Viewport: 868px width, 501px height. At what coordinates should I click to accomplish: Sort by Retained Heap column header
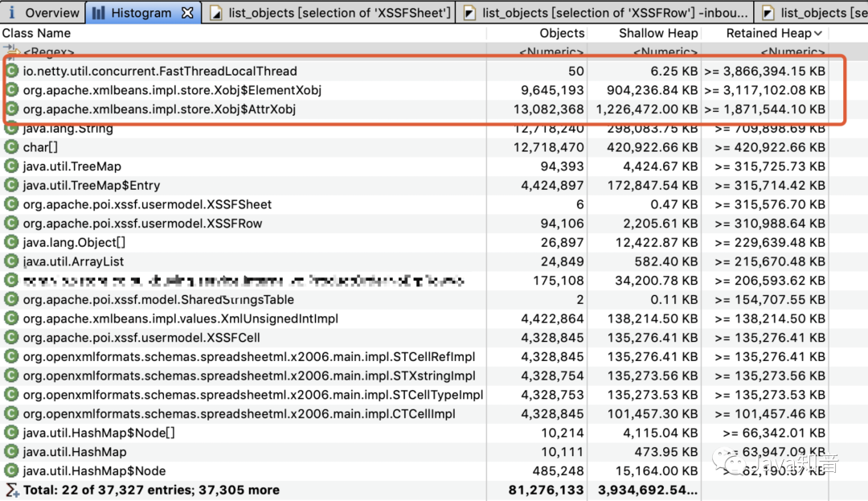pos(768,33)
